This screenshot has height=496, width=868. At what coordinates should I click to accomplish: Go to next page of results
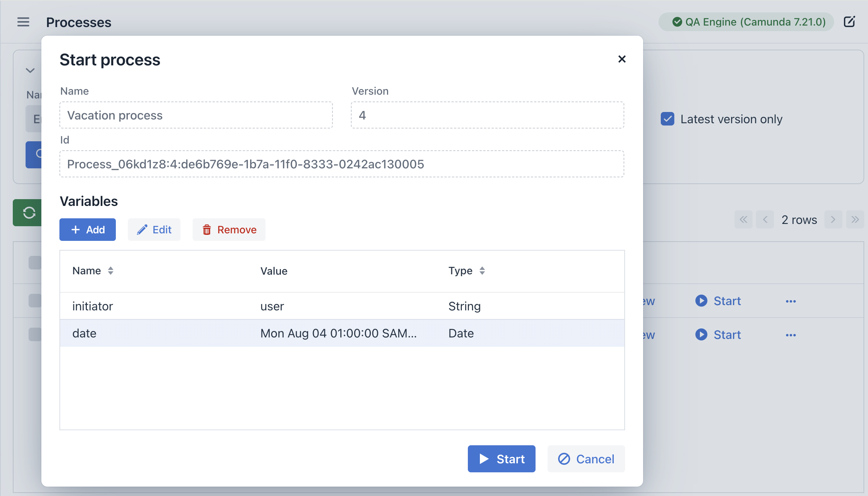[x=833, y=219]
